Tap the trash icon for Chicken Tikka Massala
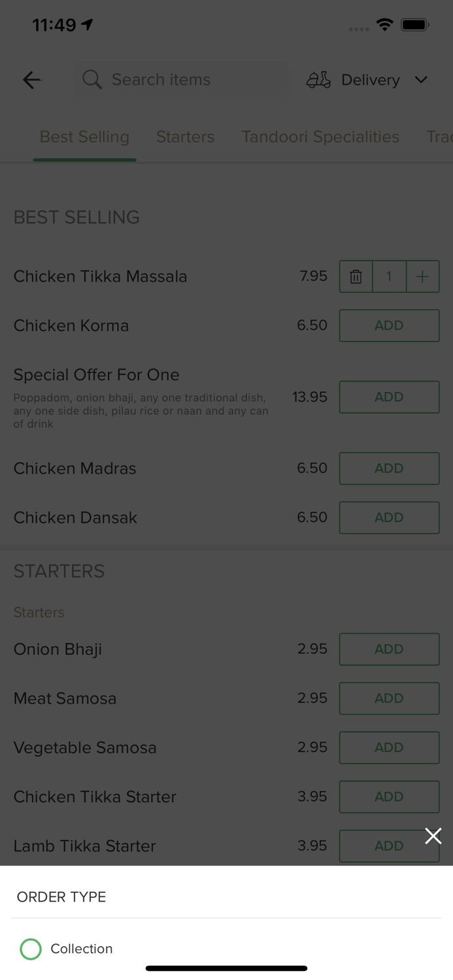 (x=356, y=276)
